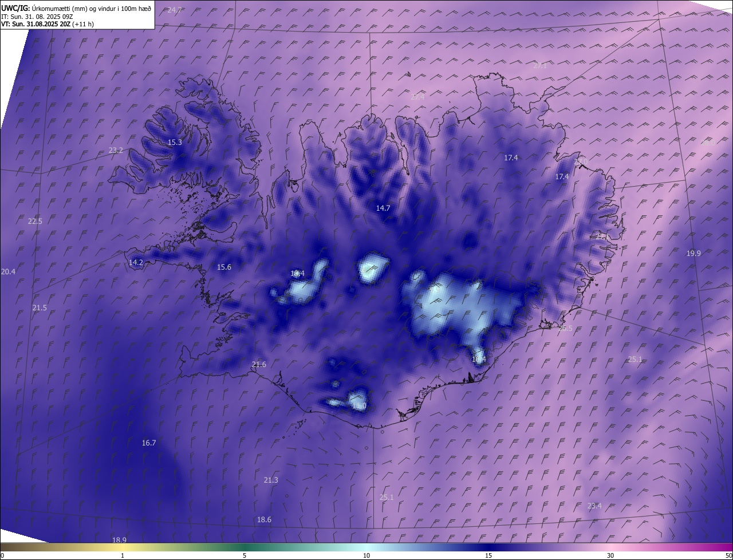Viewport: 733px width, 560px height.
Task: Click the color scale tick labeled 15
Action: pyautogui.click(x=488, y=555)
